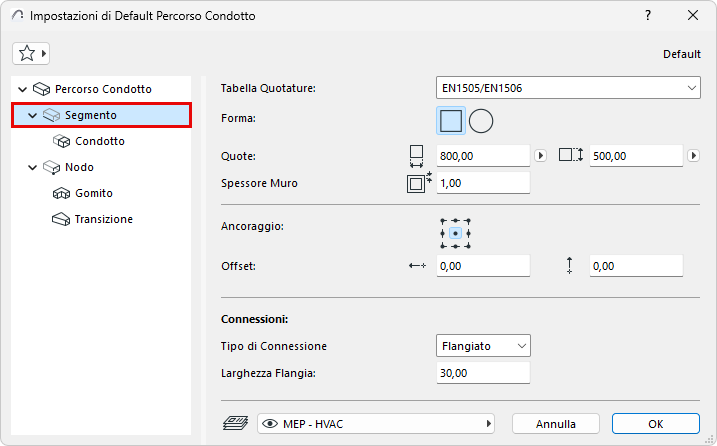Close the settings dialog
Screen dimensions: 717x446
point(693,16)
